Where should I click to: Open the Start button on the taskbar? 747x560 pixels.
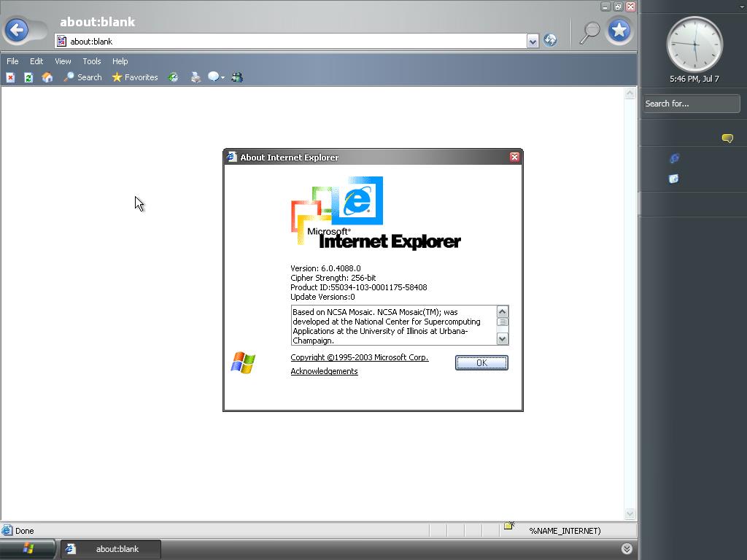click(x=28, y=548)
